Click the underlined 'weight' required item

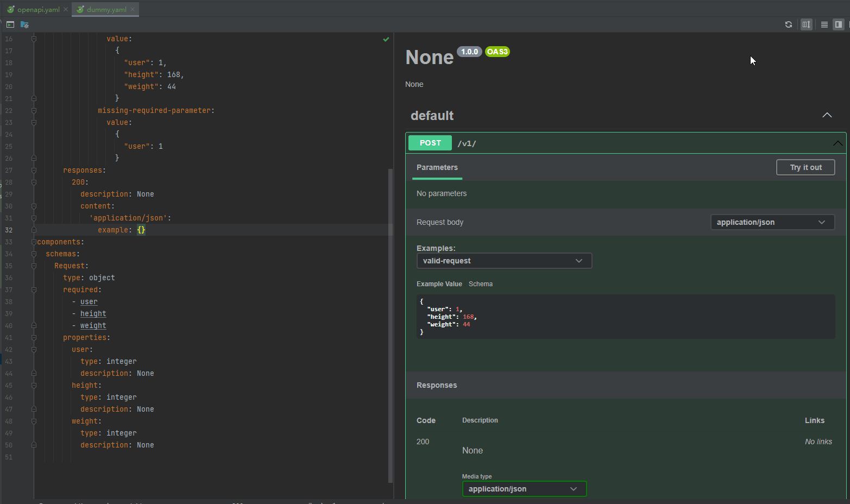pos(93,326)
